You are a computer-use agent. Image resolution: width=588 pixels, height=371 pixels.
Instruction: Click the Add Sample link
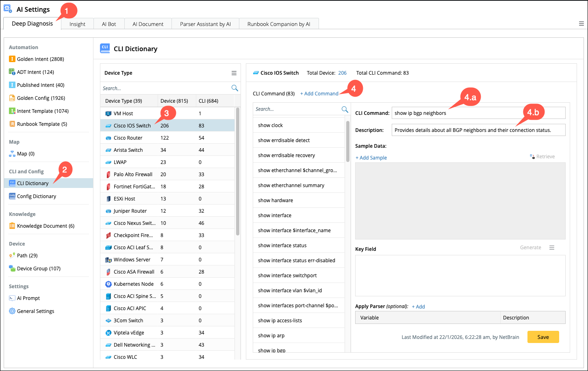coord(371,158)
